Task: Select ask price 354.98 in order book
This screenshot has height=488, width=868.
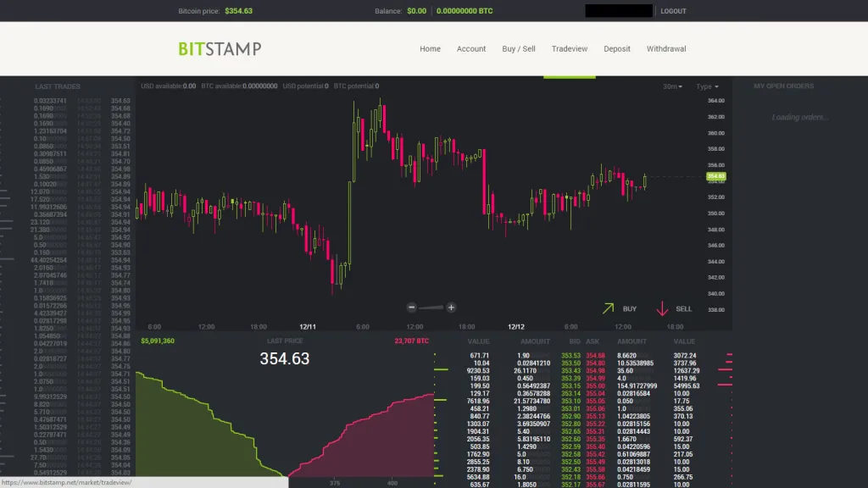Action: click(596, 371)
